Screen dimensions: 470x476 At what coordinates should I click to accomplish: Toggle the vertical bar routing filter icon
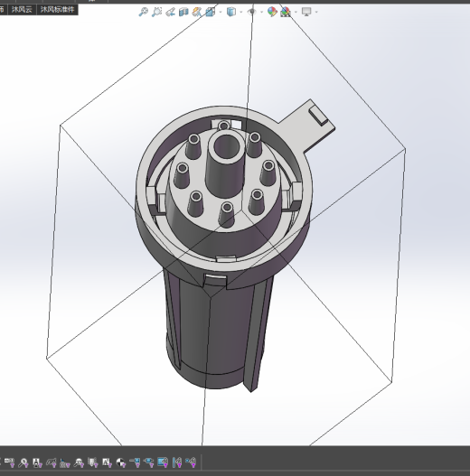point(177,462)
